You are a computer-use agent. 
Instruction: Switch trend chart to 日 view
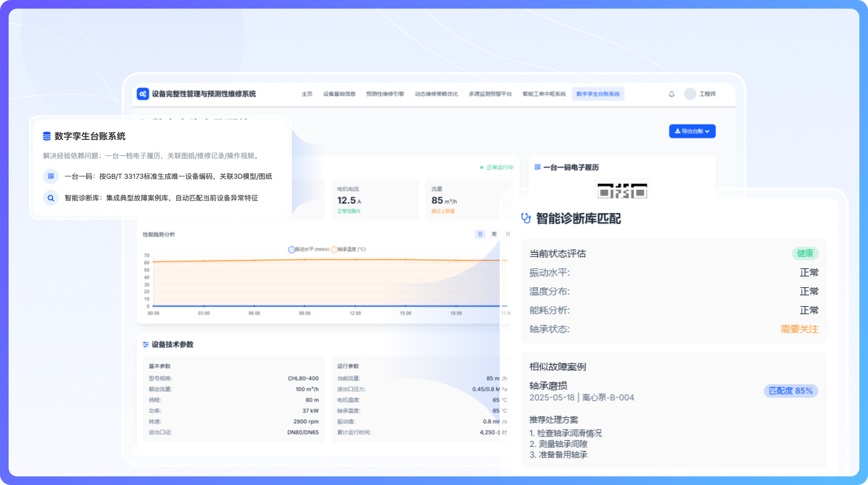pos(480,234)
